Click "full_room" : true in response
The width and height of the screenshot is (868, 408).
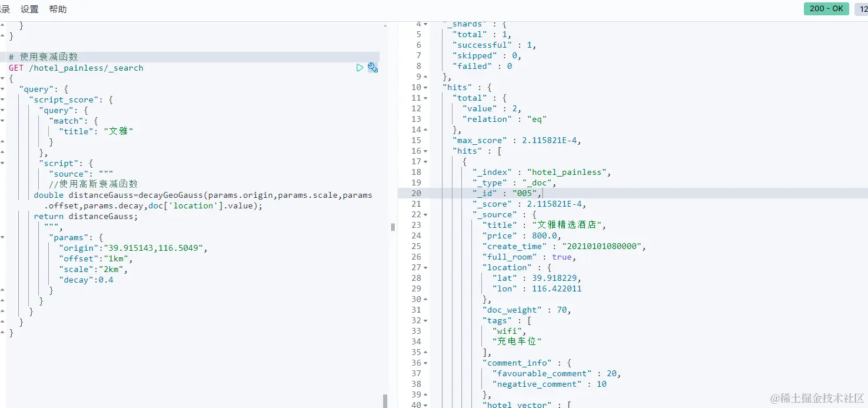click(529, 257)
